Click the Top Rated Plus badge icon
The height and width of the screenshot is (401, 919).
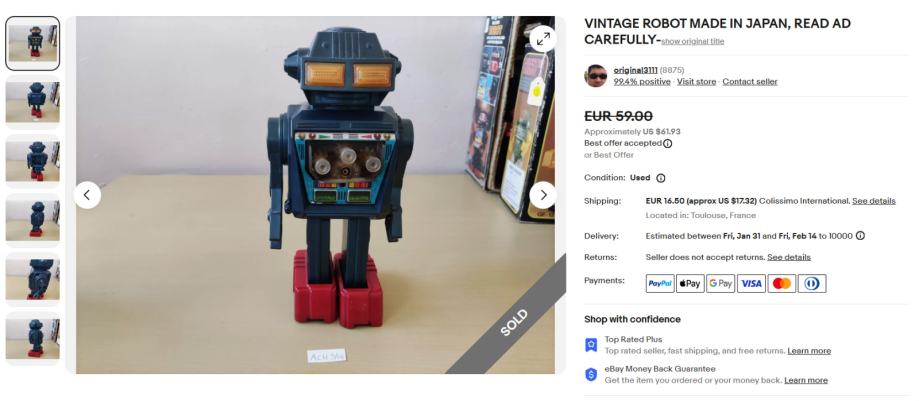591,345
